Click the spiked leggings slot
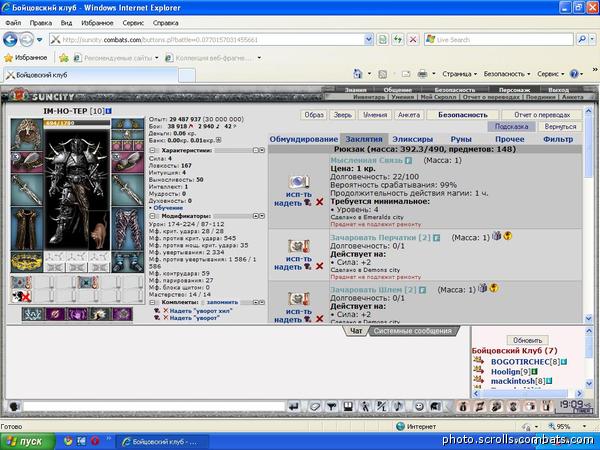 click(127, 229)
